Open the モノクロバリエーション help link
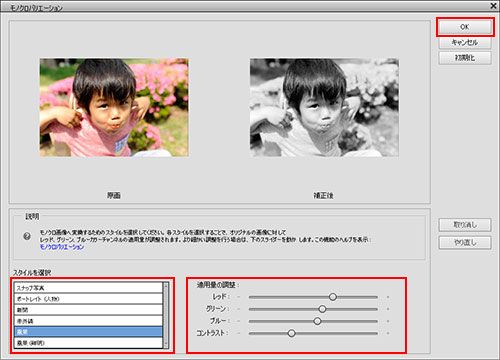 pos(62,247)
